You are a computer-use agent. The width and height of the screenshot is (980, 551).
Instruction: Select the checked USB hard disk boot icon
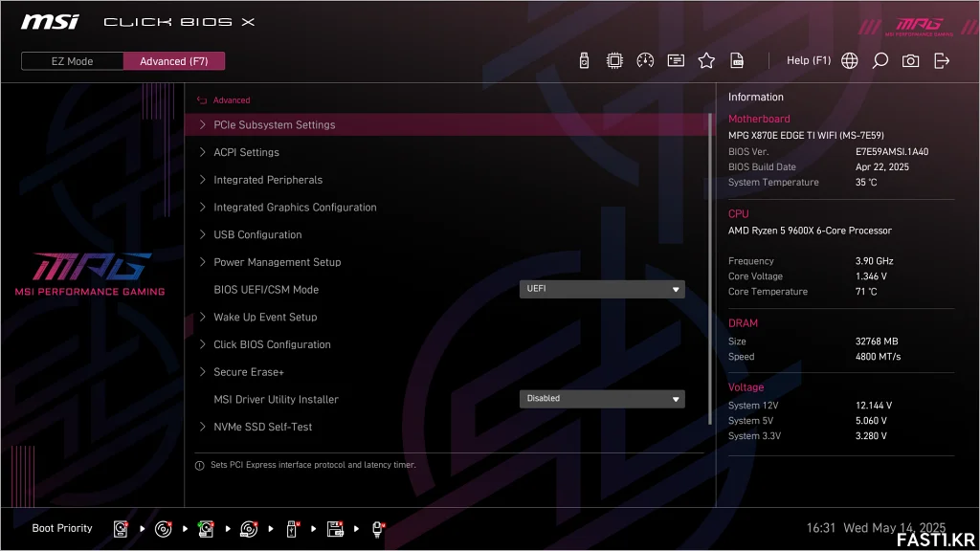206,529
